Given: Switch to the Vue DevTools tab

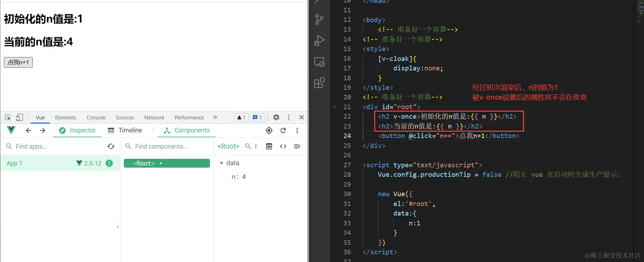Looking at the screenshot, I should coord(40,117).
